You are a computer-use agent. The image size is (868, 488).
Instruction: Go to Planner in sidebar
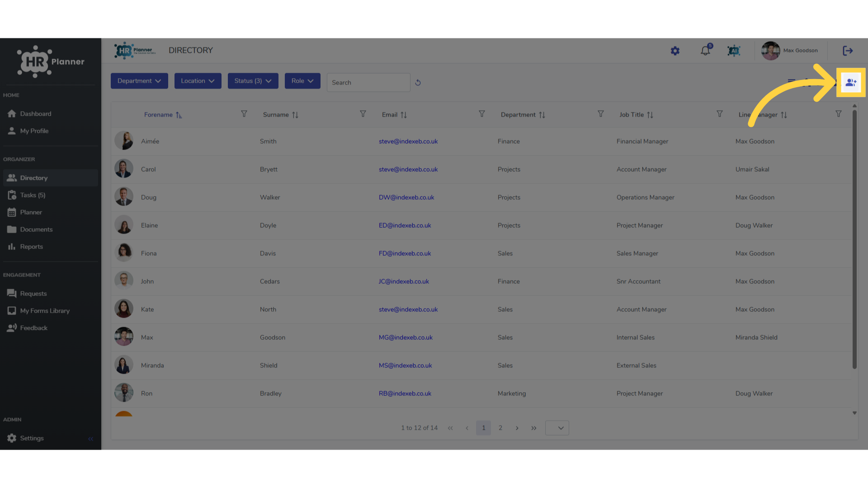[31, 212]
